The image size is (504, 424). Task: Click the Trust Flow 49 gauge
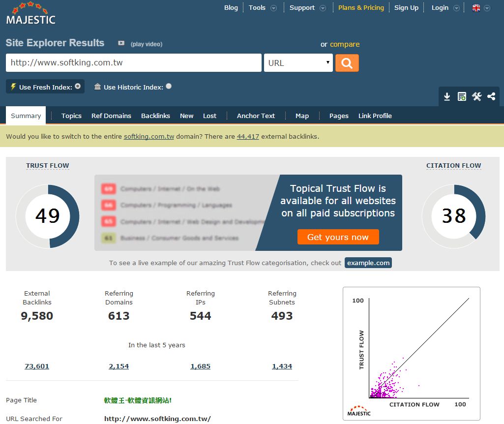(48, 216)
